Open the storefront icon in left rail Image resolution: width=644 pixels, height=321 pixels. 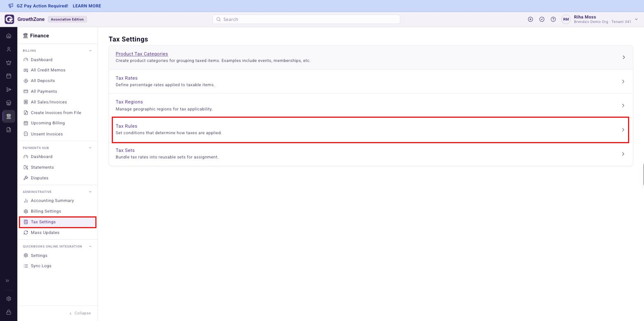9,103
